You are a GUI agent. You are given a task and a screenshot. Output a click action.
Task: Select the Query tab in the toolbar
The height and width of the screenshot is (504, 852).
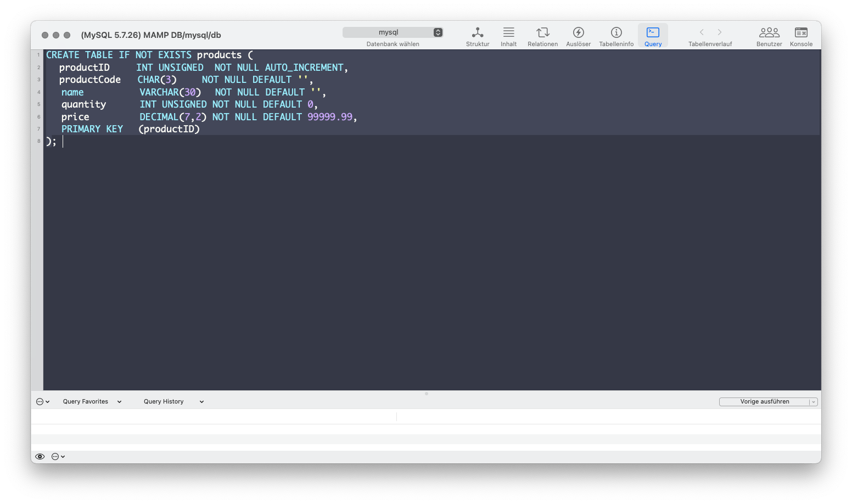coord(653,36)
